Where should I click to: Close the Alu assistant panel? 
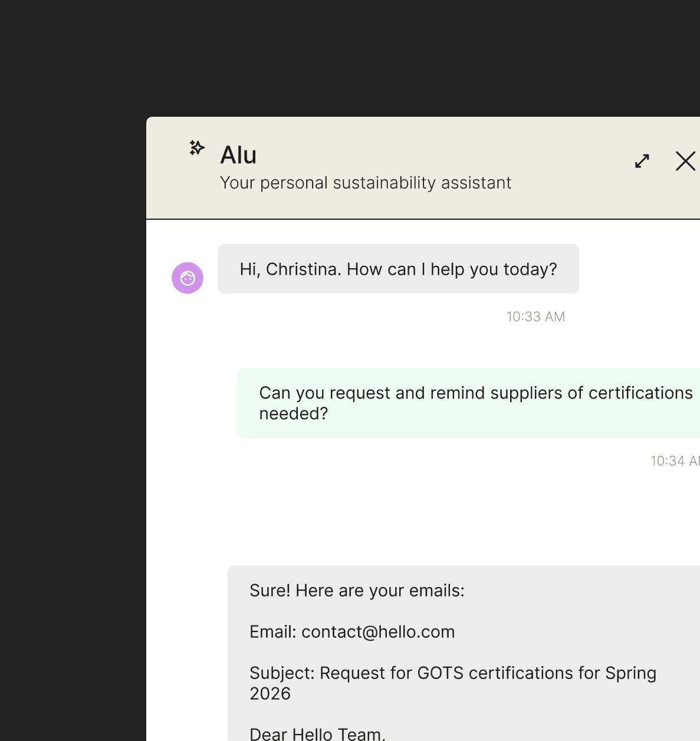click(685, 161)
